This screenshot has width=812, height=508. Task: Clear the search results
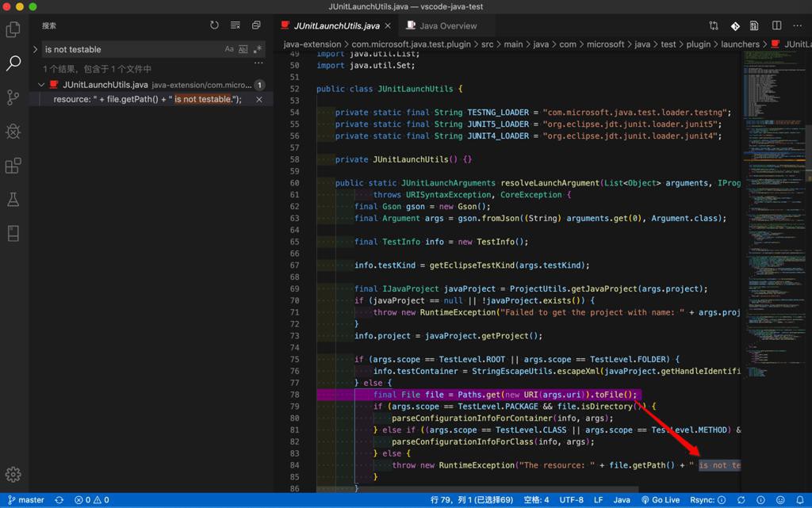tap(236, 25)
